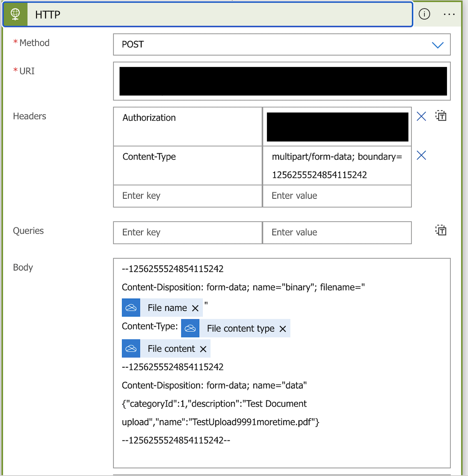
Task: Click empty area at bottom of Body editor
Action: [x=282, y=457]
